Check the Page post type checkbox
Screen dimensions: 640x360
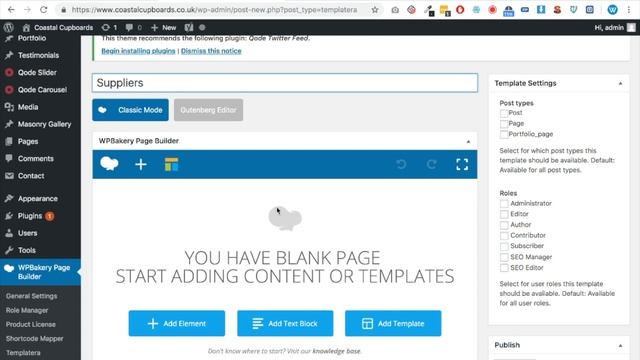[504, 124]
